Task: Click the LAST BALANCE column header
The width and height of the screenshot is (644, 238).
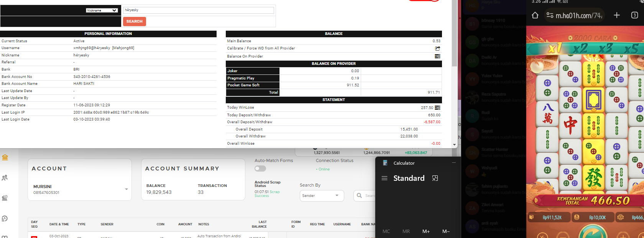Action: (259, 224)
